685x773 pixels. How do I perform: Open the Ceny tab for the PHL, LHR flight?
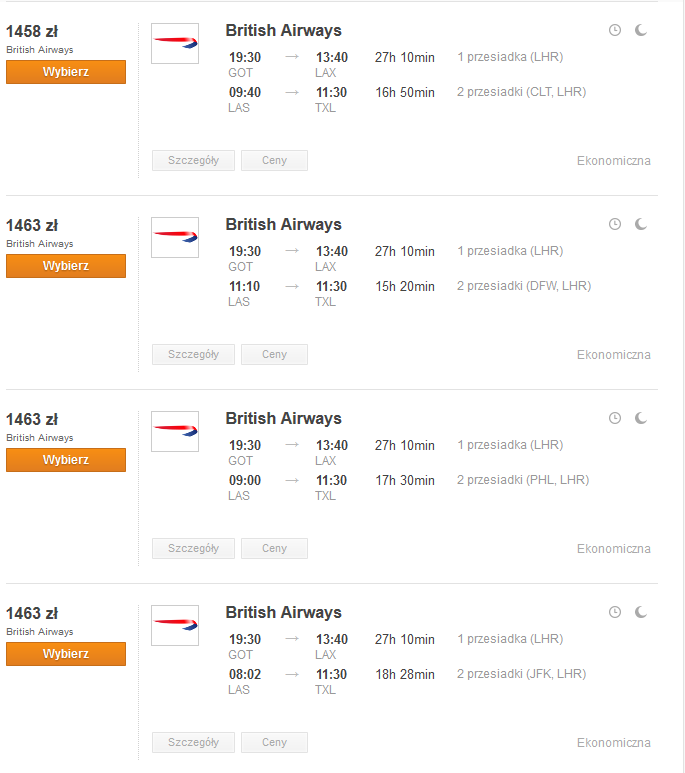pyautogui.click(x=274, y=549)
